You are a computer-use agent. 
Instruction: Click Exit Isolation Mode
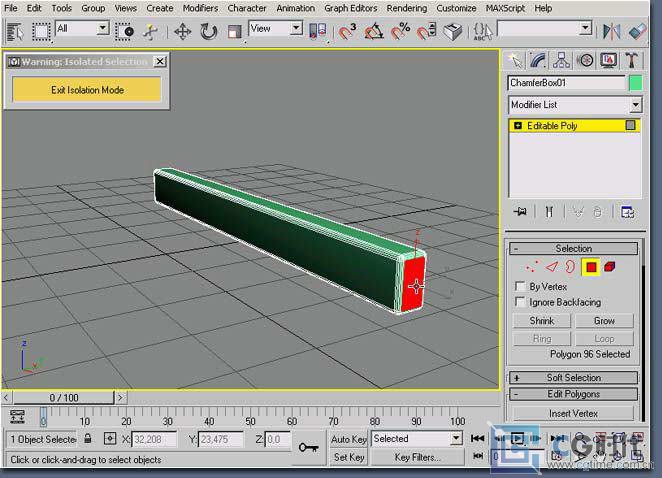coord(87,90)
